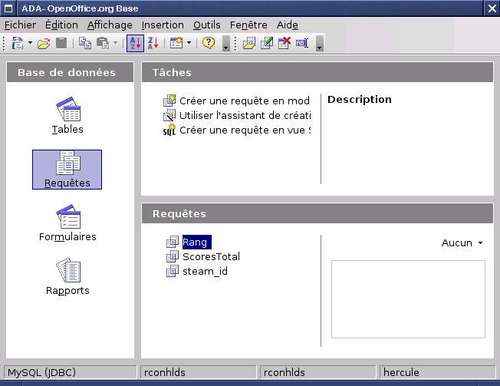500x386 pixels.
Task: Expand the Paste options dropdown arrow
Action: point(115,43)
